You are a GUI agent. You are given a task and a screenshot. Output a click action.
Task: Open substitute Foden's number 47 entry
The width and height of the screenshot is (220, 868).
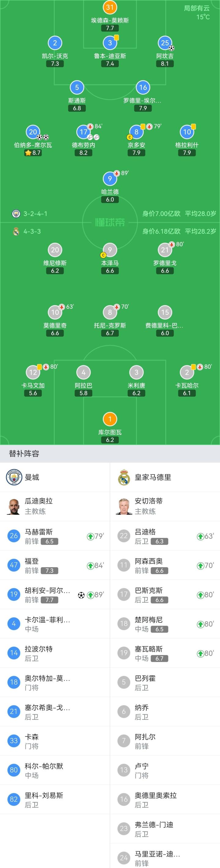55,565
